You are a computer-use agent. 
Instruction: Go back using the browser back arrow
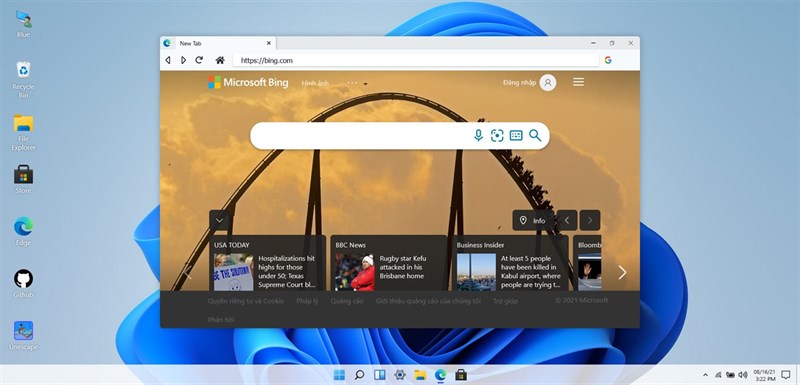168,60
